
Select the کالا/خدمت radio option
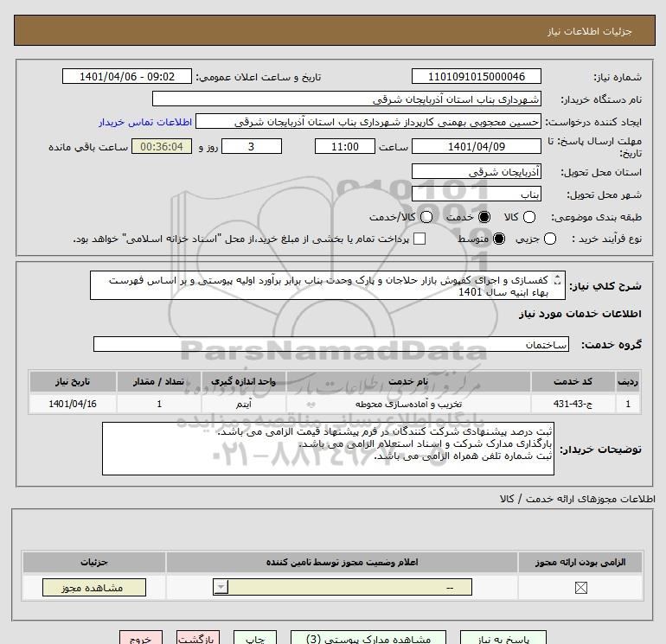[x=426, y=217]
